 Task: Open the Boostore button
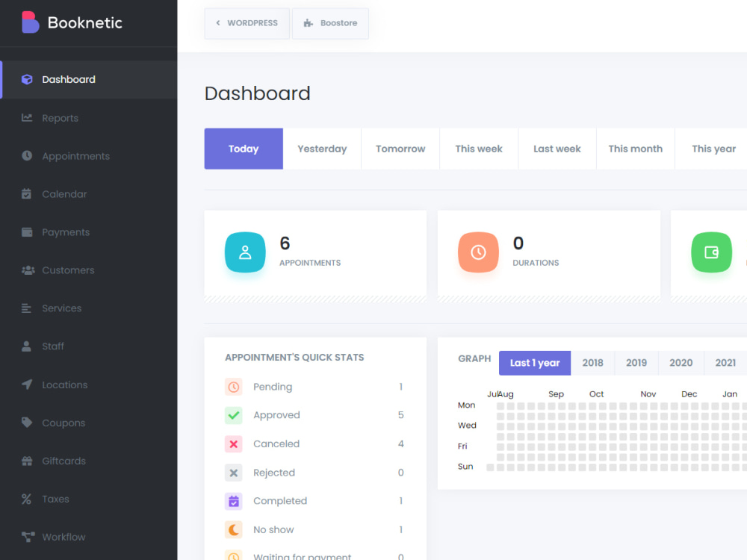(x=330, y=23)
